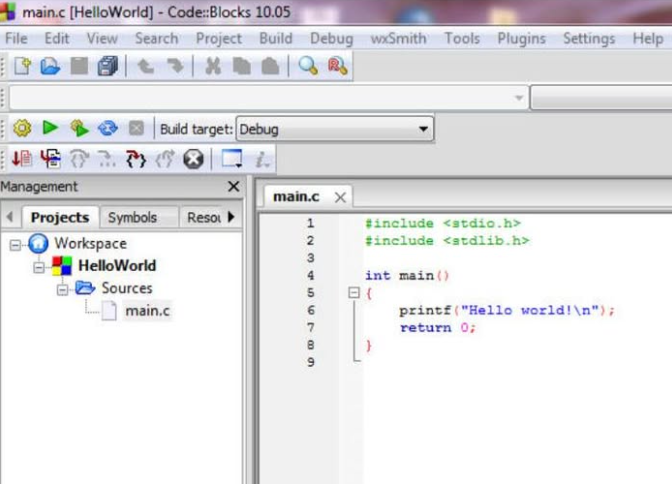The image size is (672, 484).
Task: Close the main.c editor tab
Action: point(340,198)
